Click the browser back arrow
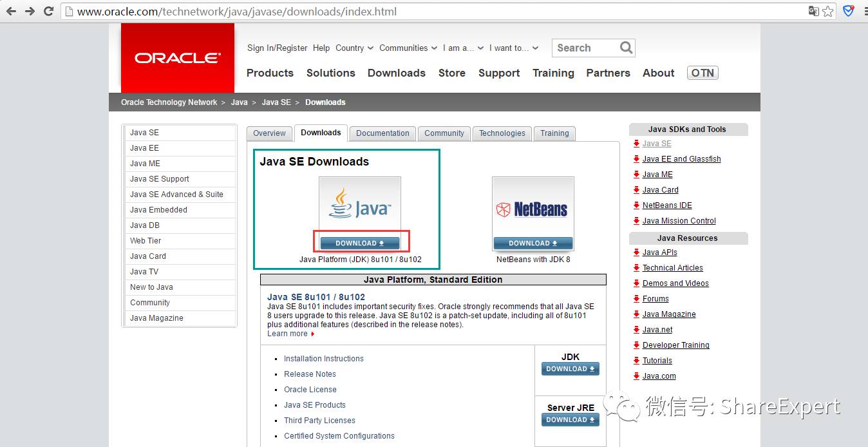Screen dimensions: 868x447 click(x=11, y=12)
